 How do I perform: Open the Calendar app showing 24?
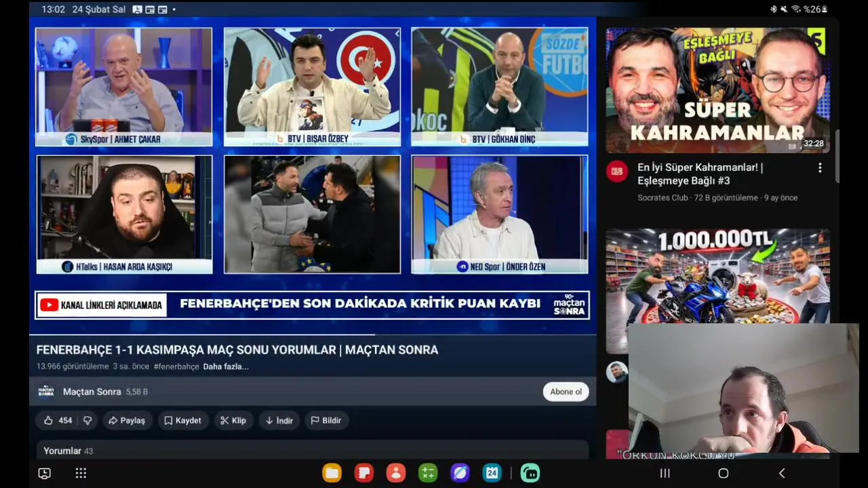pyautogui.click(x=492, y=473)
